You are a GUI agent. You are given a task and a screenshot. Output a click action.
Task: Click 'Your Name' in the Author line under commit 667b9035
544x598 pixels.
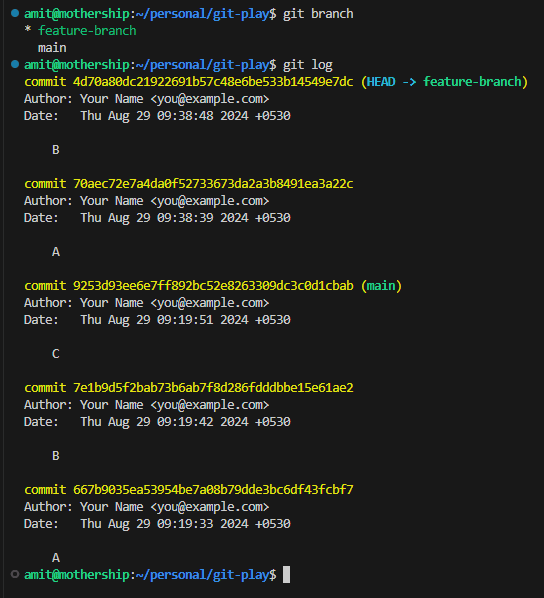(111, 507)
